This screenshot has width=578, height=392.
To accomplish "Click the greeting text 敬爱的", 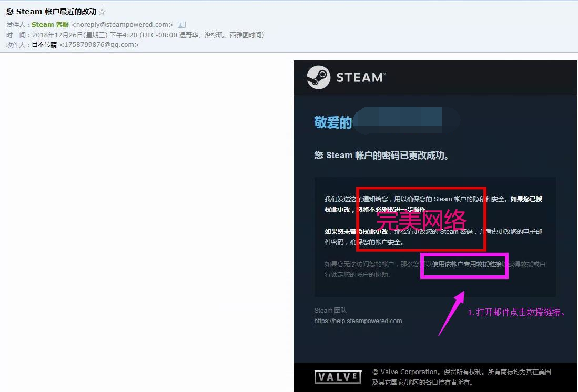I will tap(333, 122).
